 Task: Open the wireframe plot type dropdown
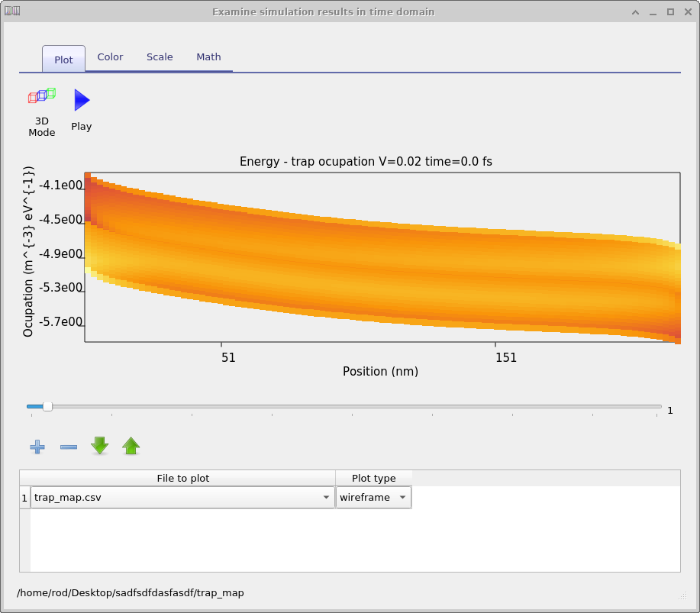[x=402, y=498]
